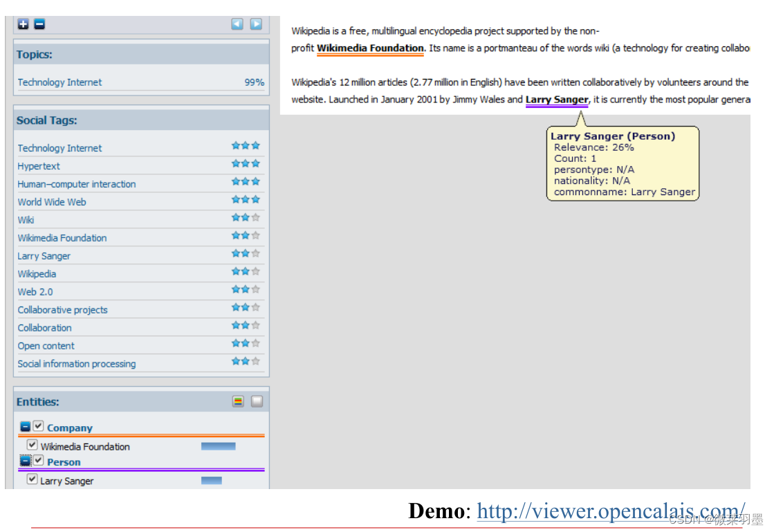Click the star rating for Wiki tag
The image size is (774, 532).
tap(246, 218)
